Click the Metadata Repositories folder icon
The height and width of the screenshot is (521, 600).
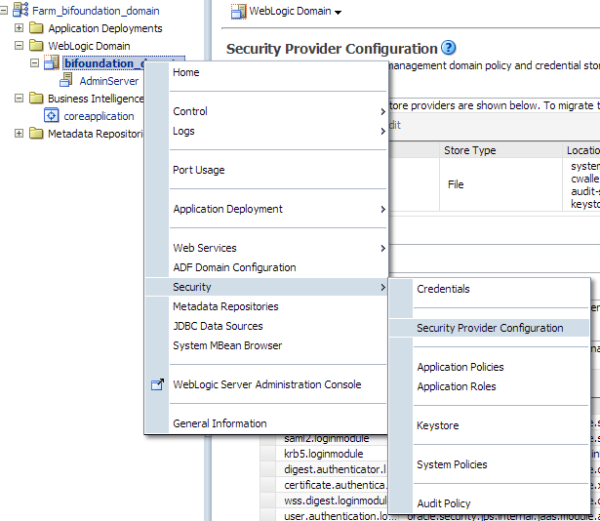tap(36, 133)
